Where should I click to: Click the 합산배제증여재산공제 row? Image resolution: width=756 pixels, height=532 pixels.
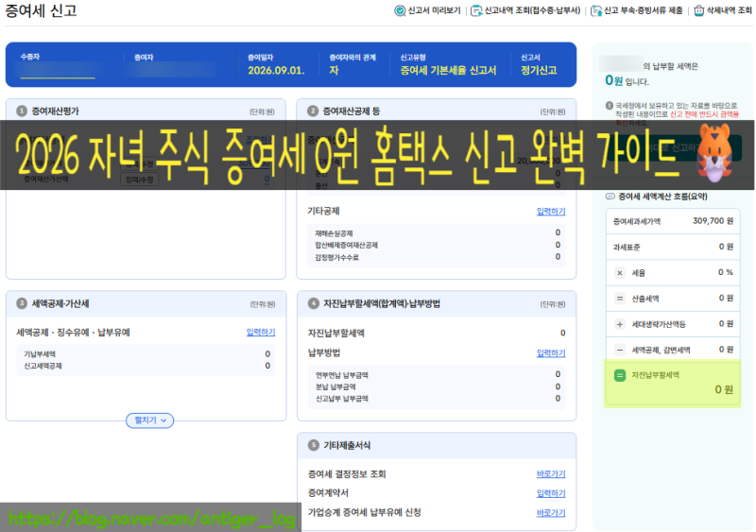pos(437,245)
